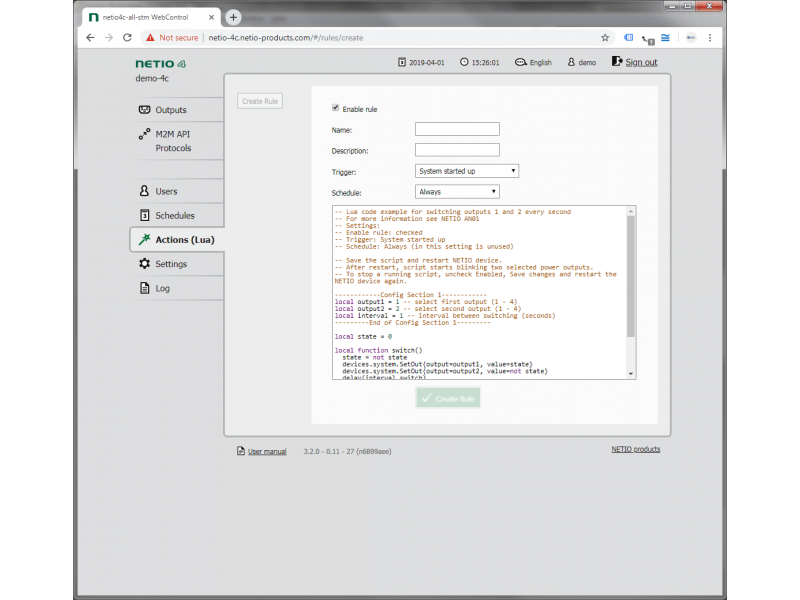Click the Not secure warning icon

tap(150, 38)
